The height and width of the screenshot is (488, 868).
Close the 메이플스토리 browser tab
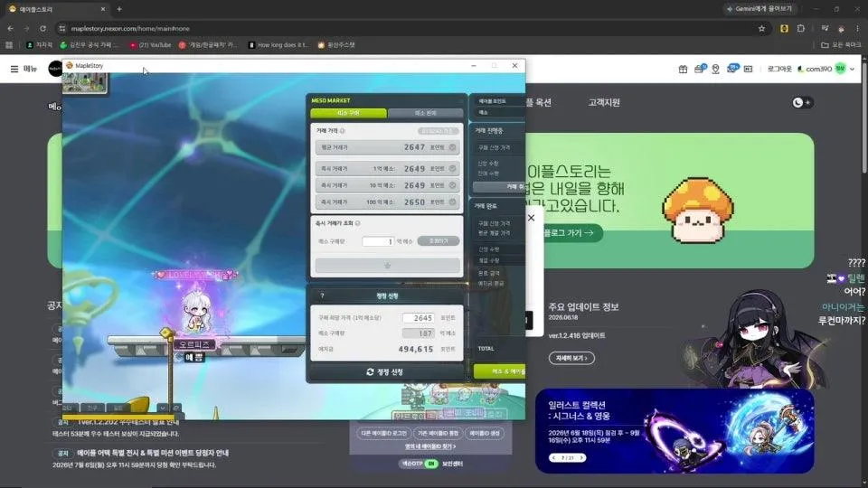tap(102, 9)
